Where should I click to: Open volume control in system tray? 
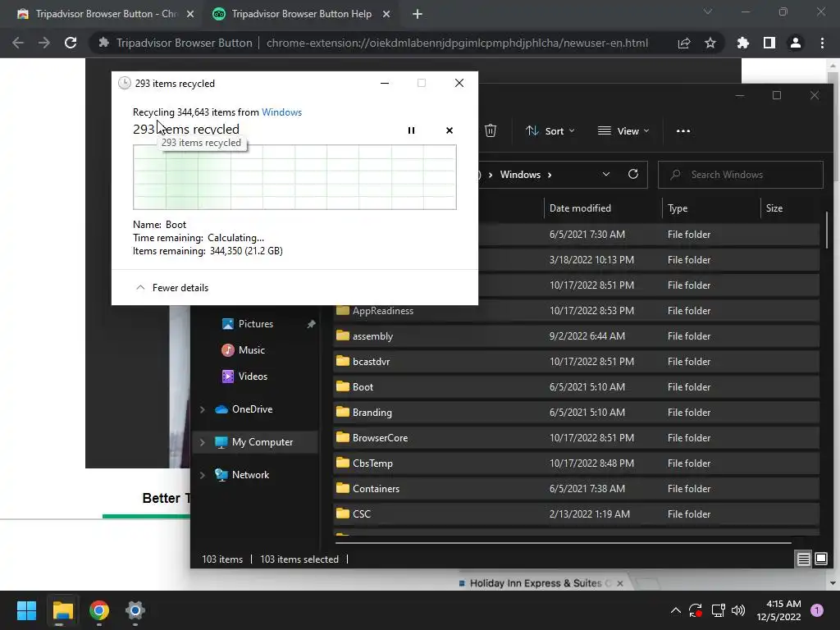click(x=738, y=610)
